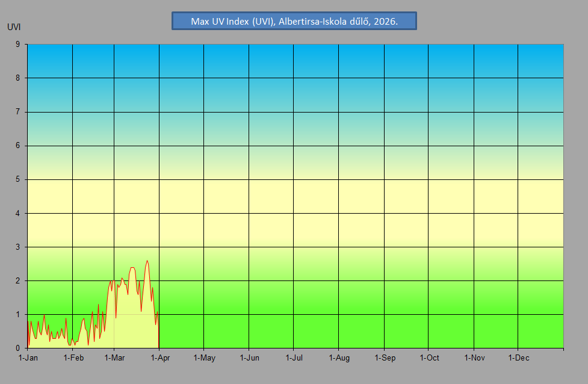This screenshot has height=384, width=588.
Task: Pick the '1-Apr' x-axis date label
Action: pos(160,358)
